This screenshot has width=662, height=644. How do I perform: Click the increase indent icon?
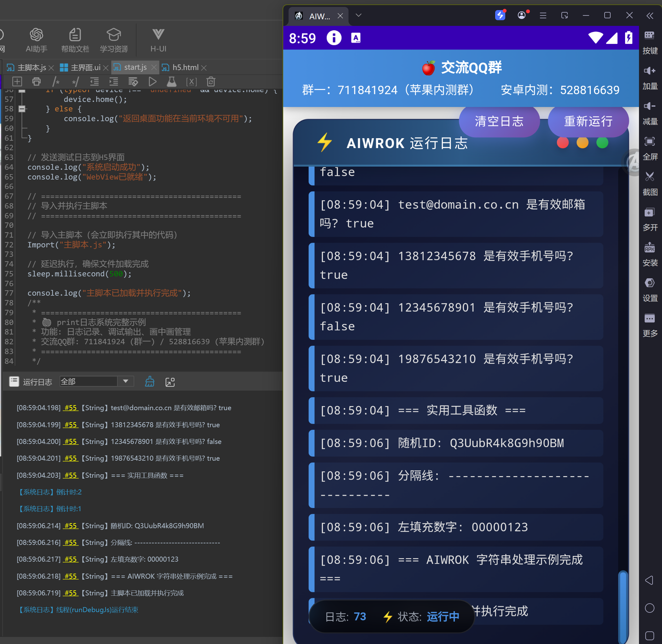(x=114, y=81)
